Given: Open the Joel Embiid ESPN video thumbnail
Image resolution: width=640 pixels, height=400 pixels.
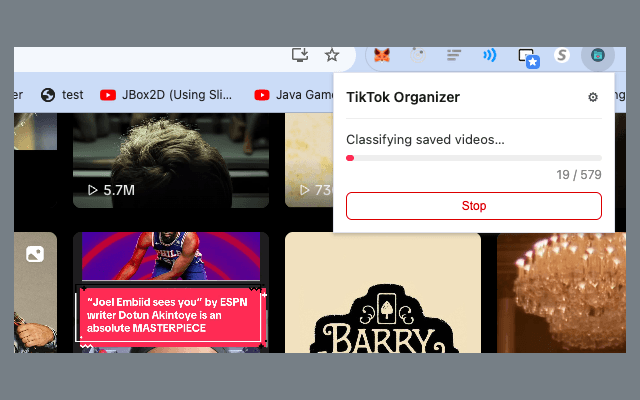Looking at the screenshot, I should [x=171, y=292].
